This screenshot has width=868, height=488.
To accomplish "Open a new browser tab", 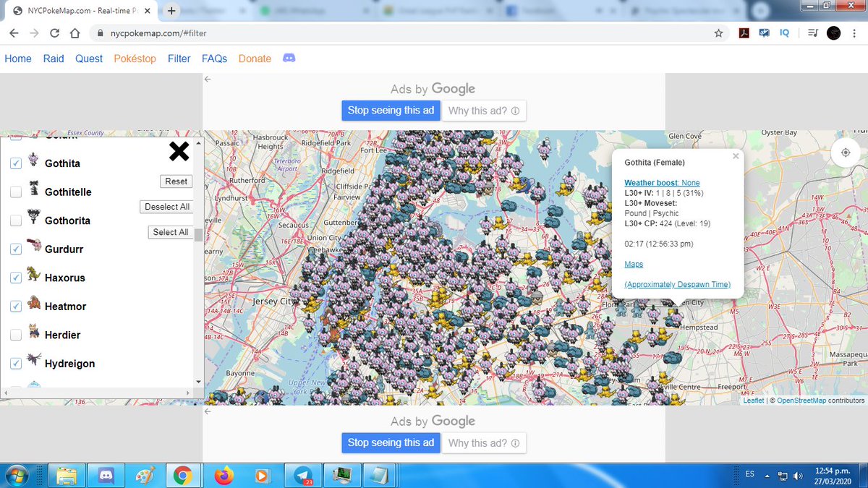I will tap(171, 10).
